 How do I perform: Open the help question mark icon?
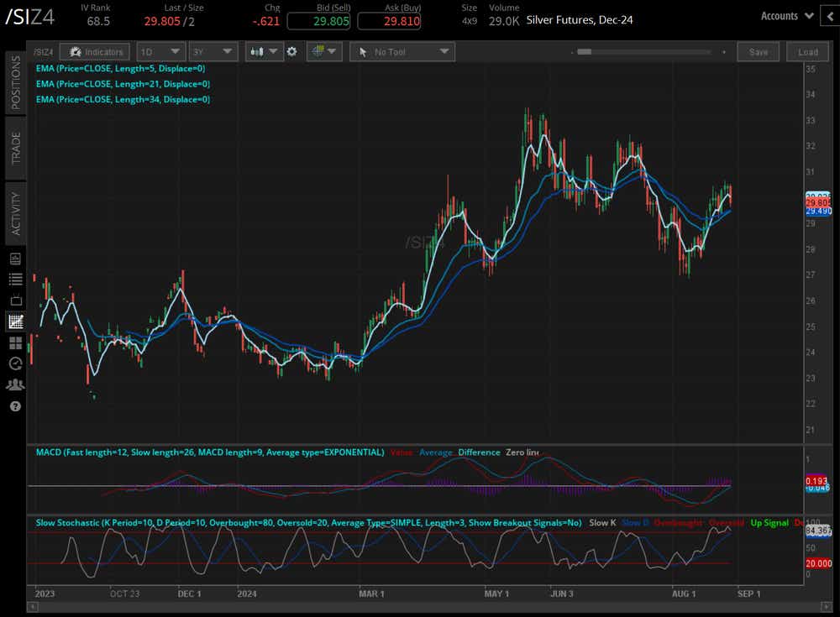click(x=14, y=407)
